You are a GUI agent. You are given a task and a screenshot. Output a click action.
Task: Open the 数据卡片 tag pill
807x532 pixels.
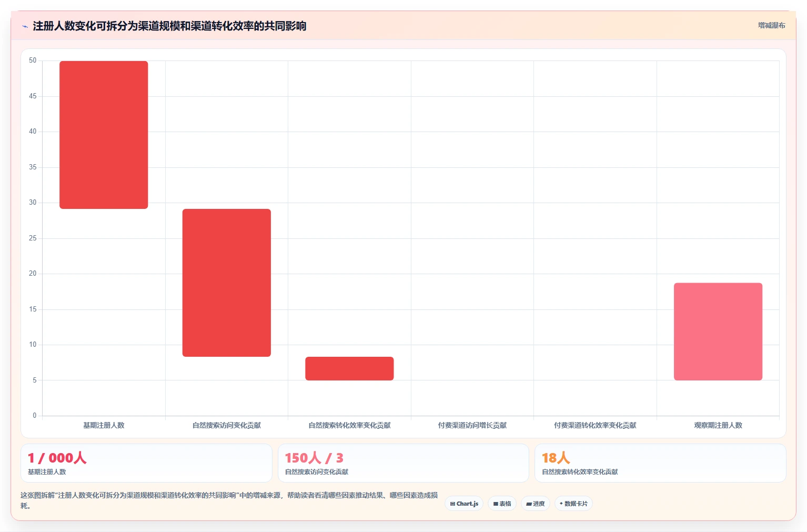(573, 504)
